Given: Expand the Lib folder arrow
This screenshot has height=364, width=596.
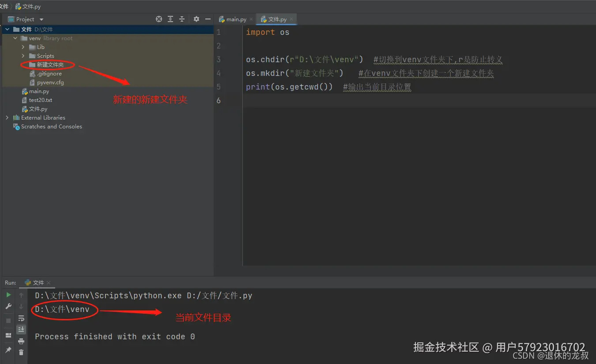Looking at the screenshot, I should click(x=23, y=47).
